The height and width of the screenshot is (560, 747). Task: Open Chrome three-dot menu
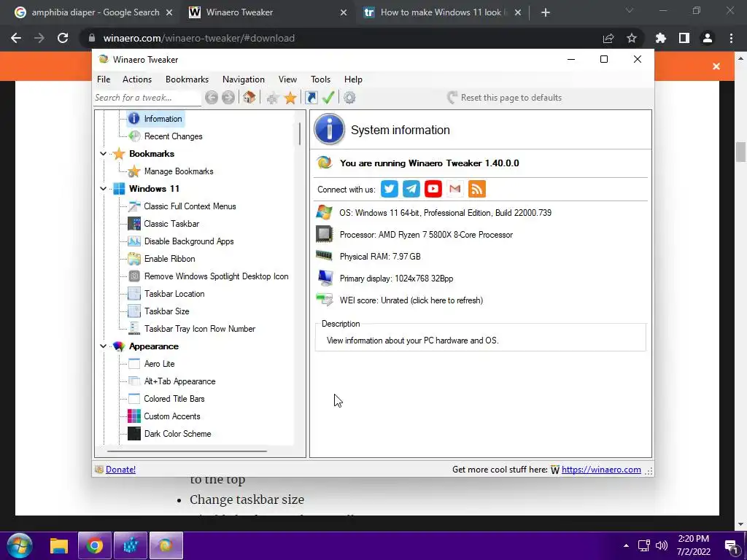pos(731,38)
